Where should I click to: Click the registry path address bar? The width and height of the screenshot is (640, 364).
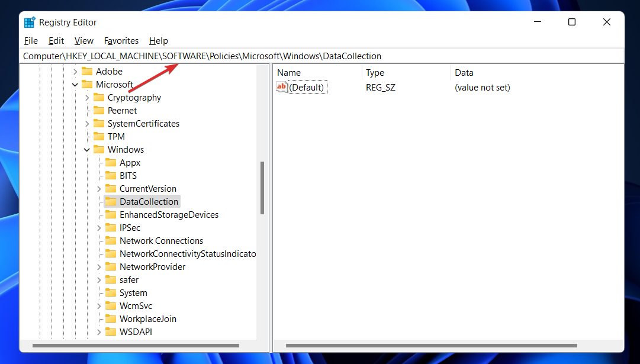tap(321, 56)
